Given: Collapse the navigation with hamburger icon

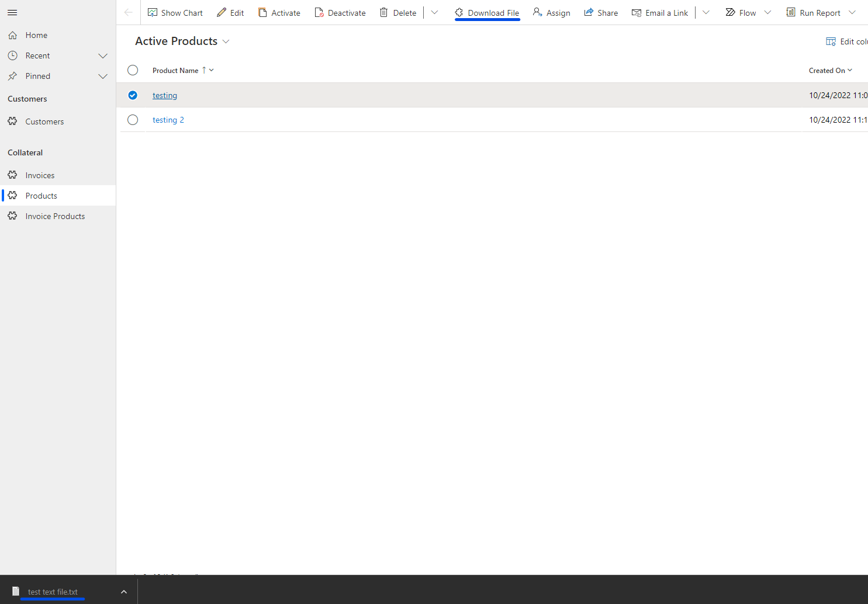Looking at the screenshot, I should (x=12, y=12).
